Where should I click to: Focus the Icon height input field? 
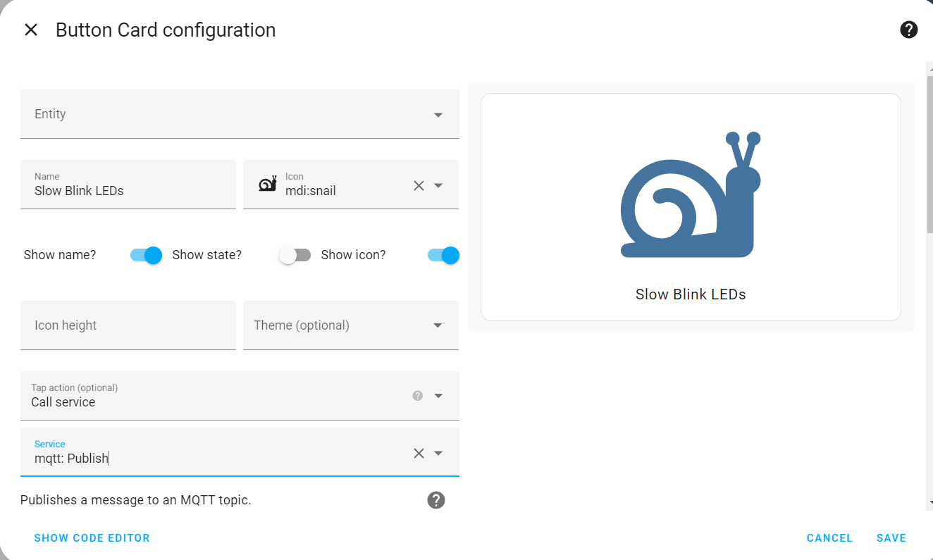click(x=128, y=325)
